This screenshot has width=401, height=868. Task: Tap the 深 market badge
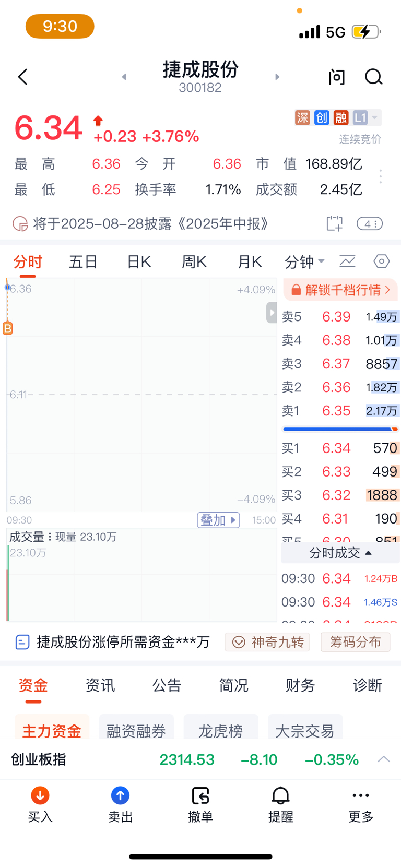coord(302,117)
